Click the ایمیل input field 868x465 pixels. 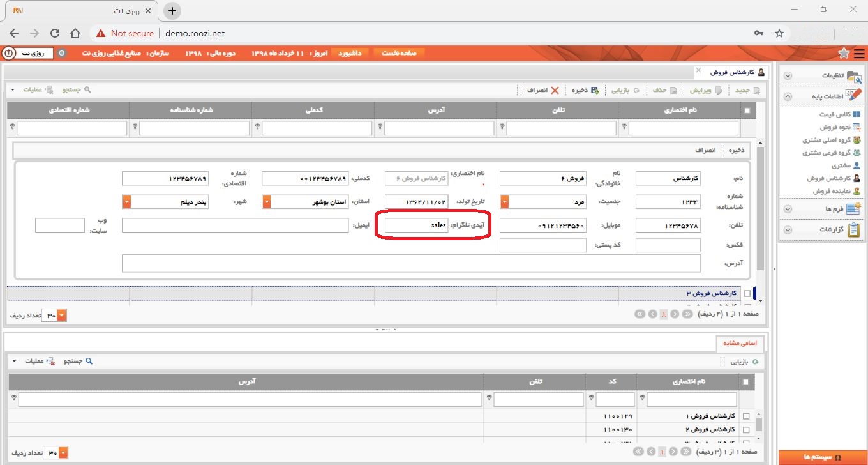(235, 225)
